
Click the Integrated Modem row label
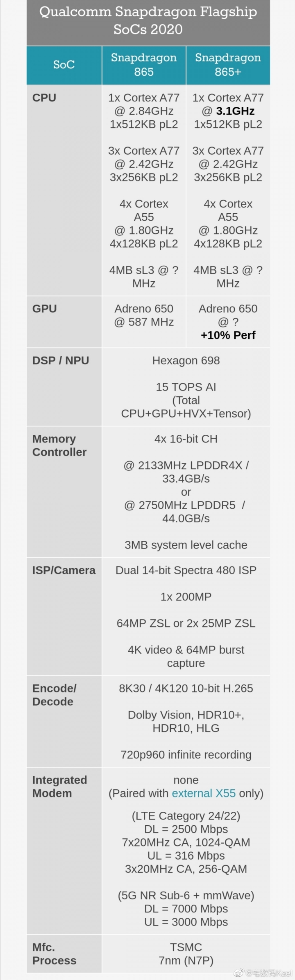60,786
